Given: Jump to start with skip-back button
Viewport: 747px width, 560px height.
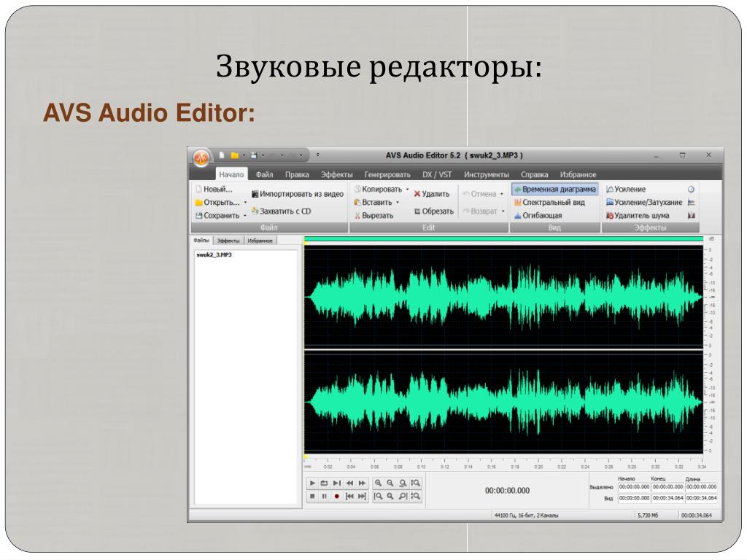Looking at the screenshot, I should 349,496.
